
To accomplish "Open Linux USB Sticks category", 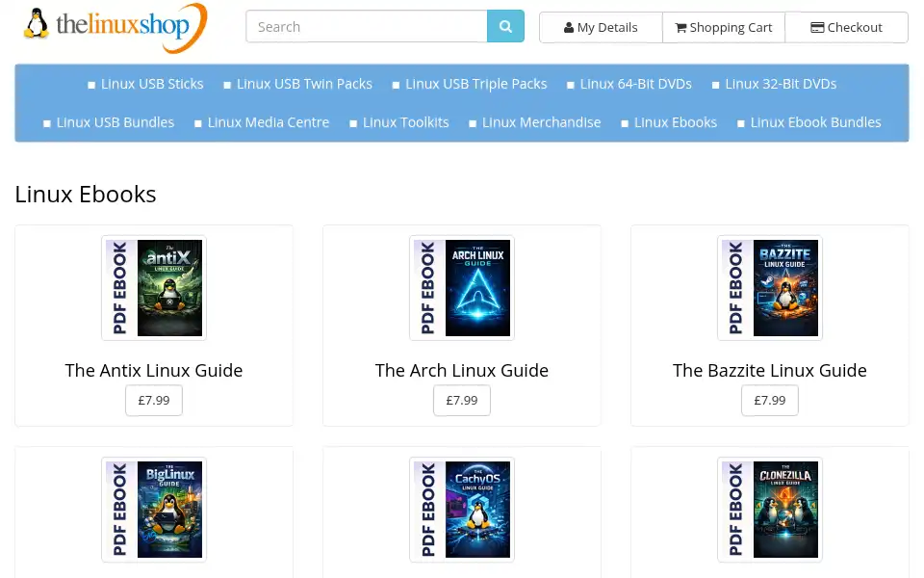I will pyautogui.click(x=152, y=84).
